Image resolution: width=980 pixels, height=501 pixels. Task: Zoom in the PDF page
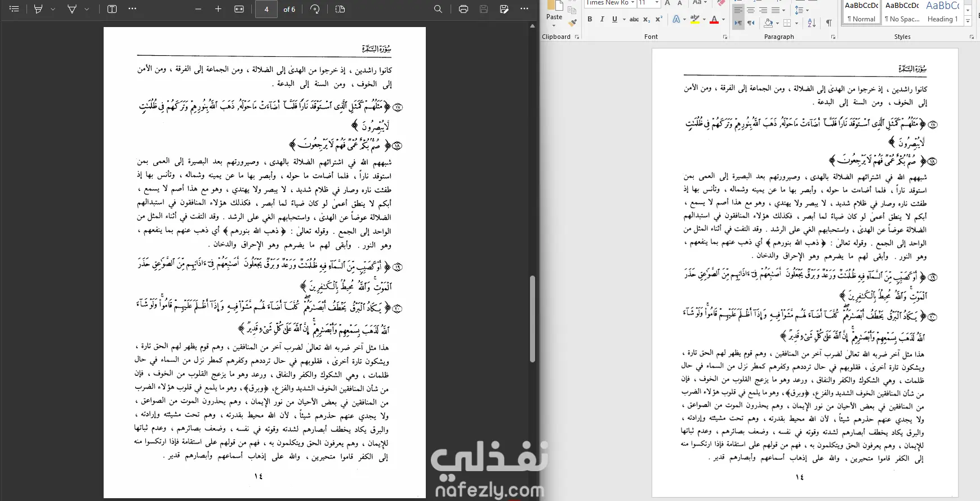[x=219, y=9]
